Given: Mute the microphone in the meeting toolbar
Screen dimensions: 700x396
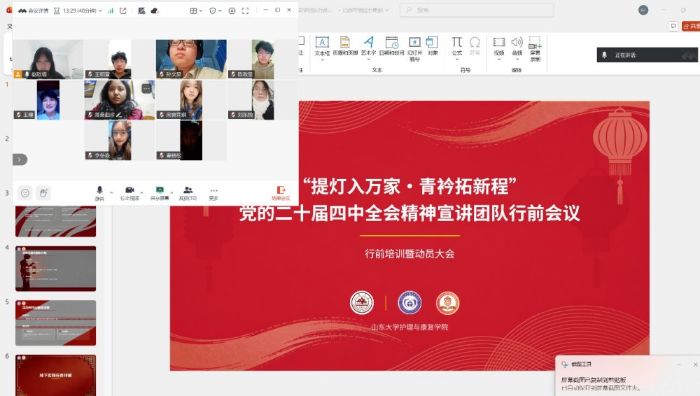Looking at the screenshot, I should (x=99, y=193).
